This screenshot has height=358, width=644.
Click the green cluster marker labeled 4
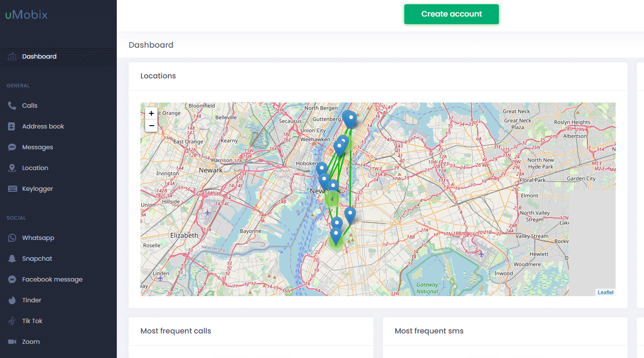click(332, 199)
